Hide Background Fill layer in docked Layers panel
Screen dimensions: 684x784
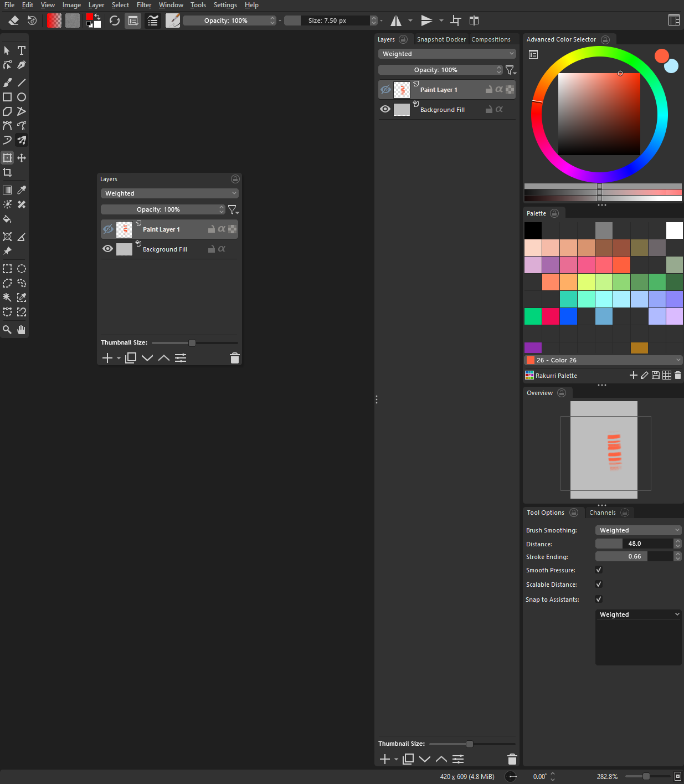(x=385, y=109)
